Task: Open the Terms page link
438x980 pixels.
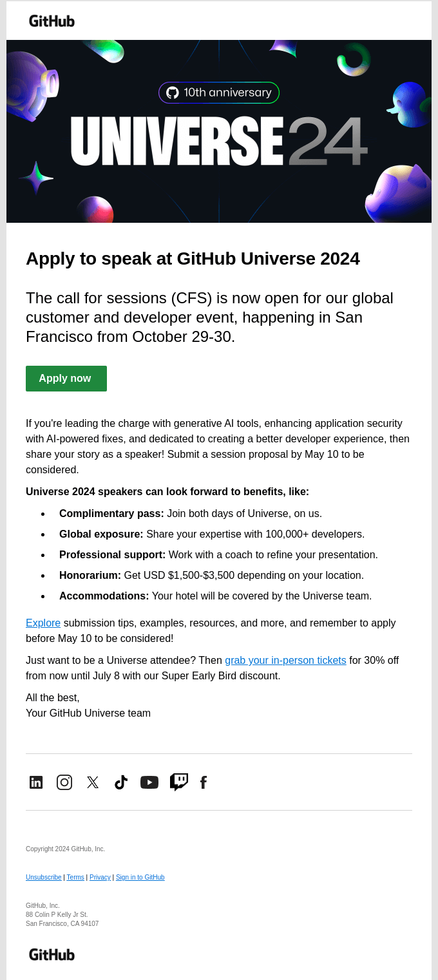Action: pyautogui.click(x=75, y=877)
